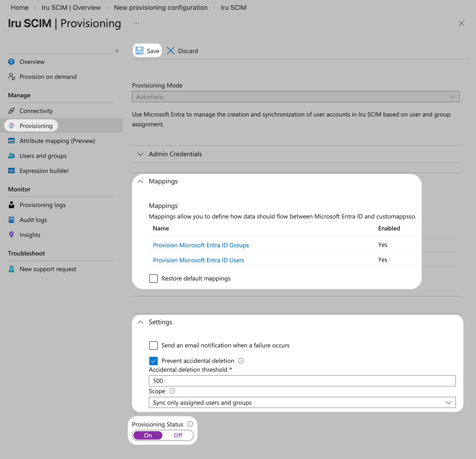Go to Home breadcrumb
This screenshot has width=476, height=459.
20,7
